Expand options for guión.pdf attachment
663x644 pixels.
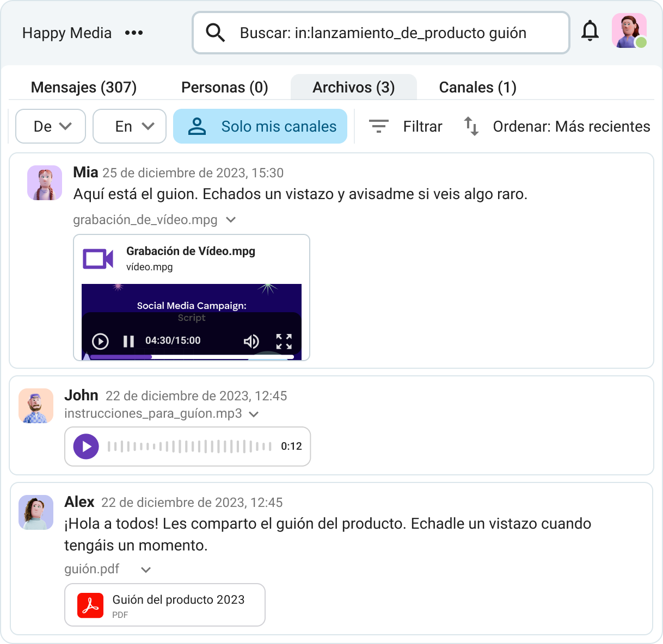click(x=145, y=569)
